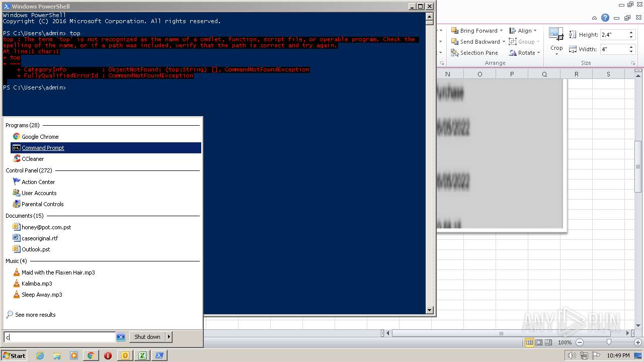
Task: Click the Opera taskbar icon
Action: pos(108,355)
